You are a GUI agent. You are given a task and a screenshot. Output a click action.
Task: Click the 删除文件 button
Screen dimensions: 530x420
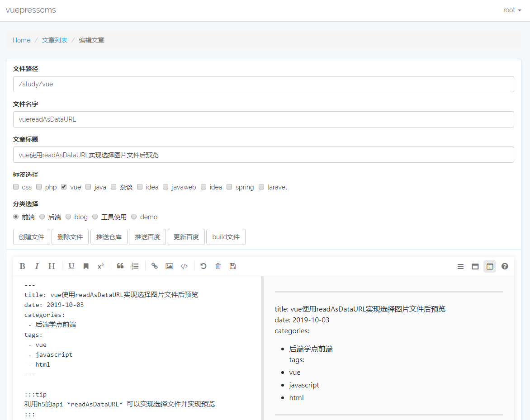70,237
